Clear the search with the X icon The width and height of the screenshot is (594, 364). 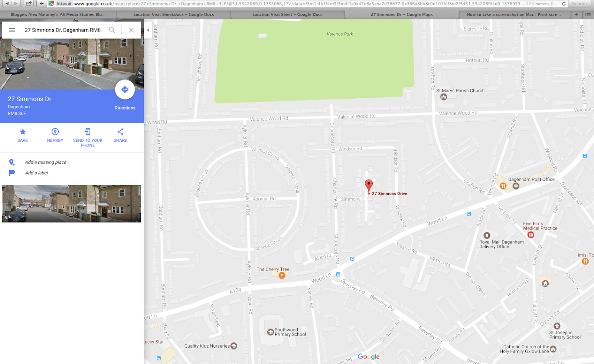click(131, 30)
